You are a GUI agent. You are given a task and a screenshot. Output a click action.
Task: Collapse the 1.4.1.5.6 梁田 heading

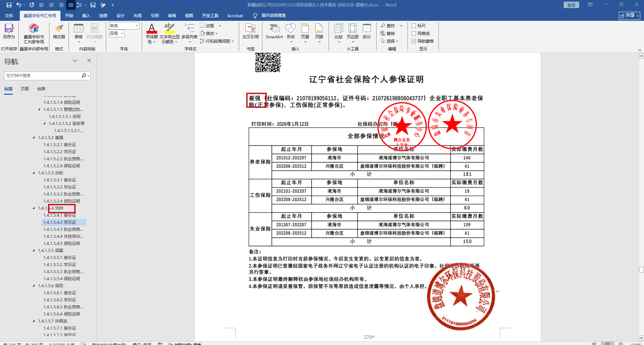click(34, 286)
